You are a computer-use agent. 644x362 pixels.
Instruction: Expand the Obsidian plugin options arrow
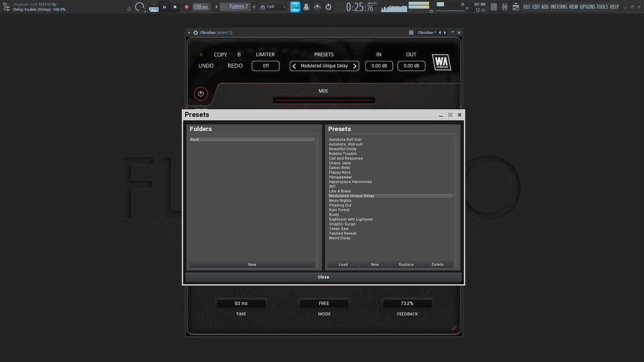click(189, 33)
